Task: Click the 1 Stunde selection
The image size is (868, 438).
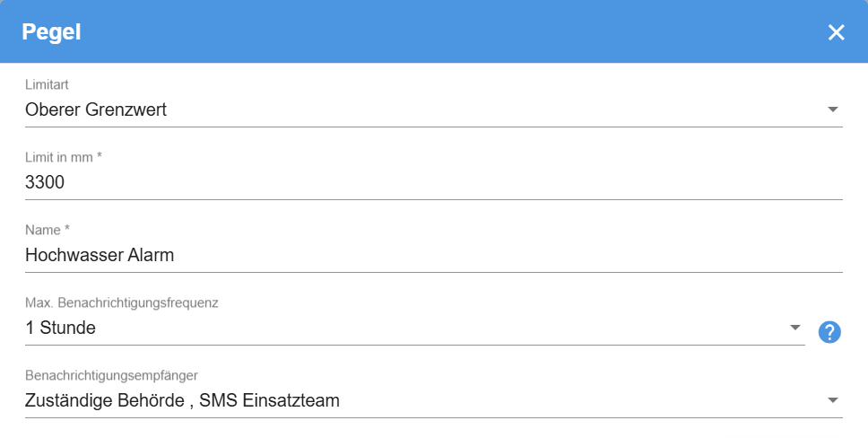Action: (60, 328)
